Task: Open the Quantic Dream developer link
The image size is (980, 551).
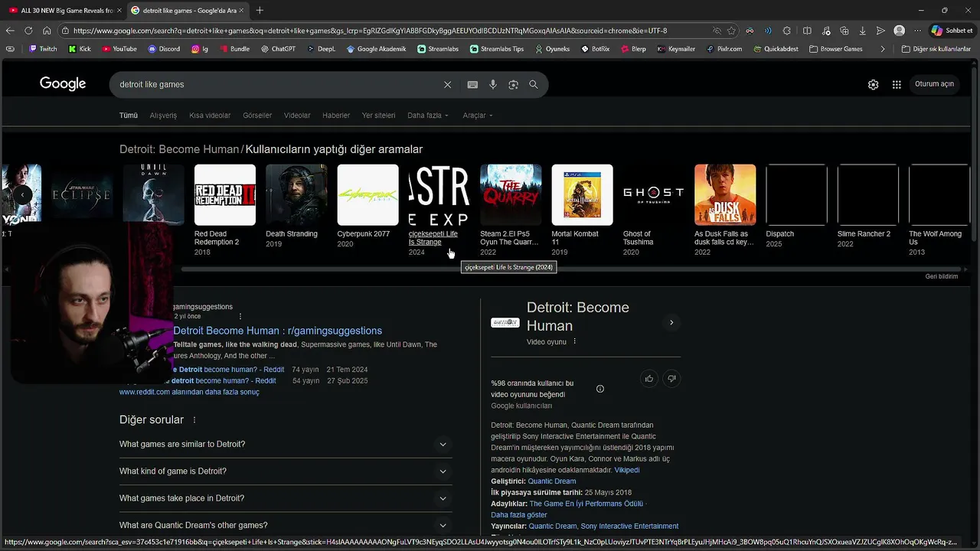Action: point(551,481)
